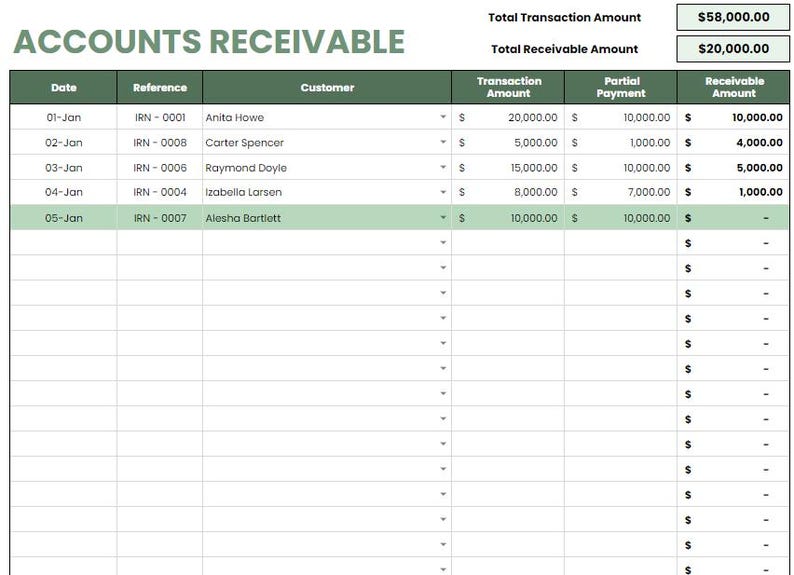Select the customer cell Raymond Doyle

pyautogui.click(x=327, y=168)
